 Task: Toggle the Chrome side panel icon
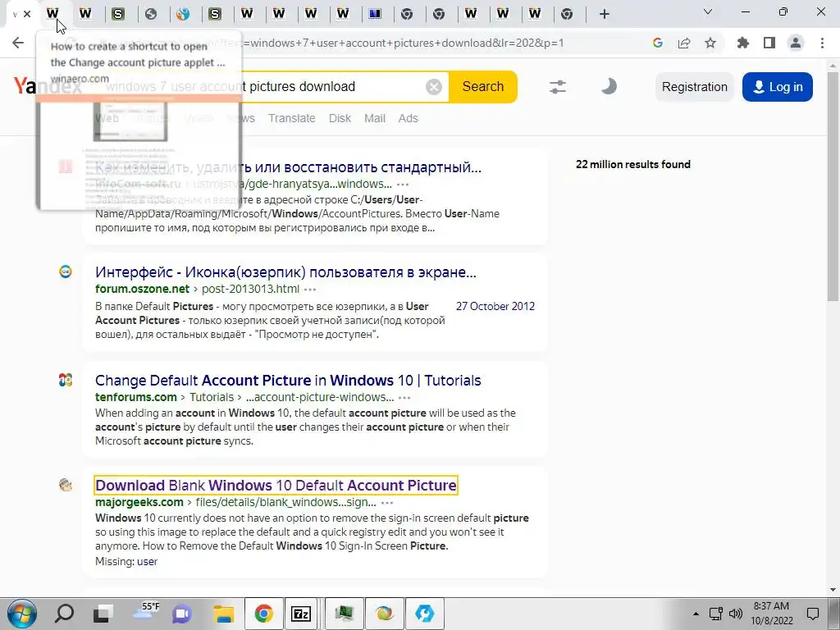[769, 43]
